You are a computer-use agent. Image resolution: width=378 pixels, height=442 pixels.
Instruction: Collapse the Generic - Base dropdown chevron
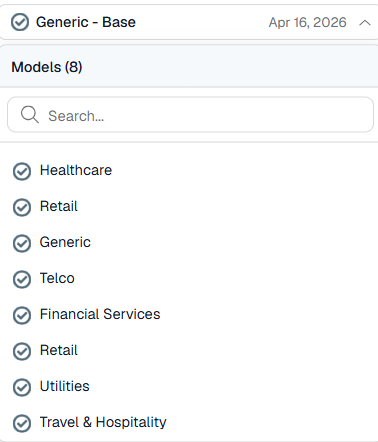365,23
